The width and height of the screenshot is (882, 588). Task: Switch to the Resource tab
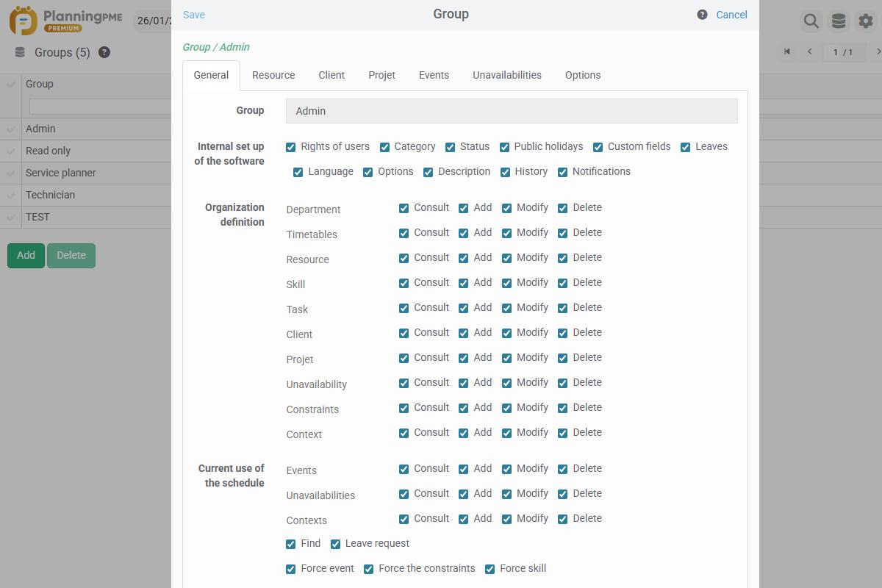tap(273, 75)
